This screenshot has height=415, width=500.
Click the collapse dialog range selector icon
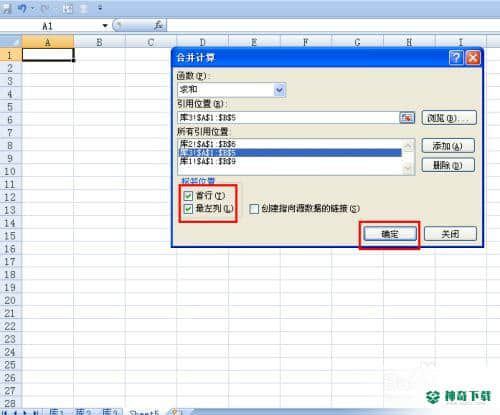click(x=407, y=118)
